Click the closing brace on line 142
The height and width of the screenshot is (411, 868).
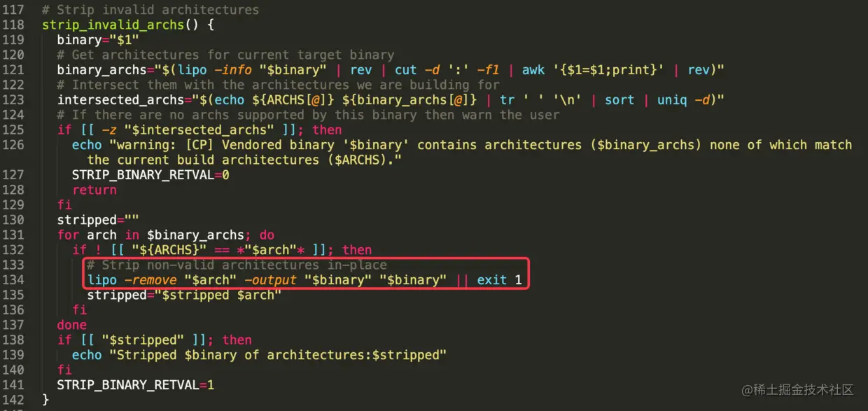[45, 400]
